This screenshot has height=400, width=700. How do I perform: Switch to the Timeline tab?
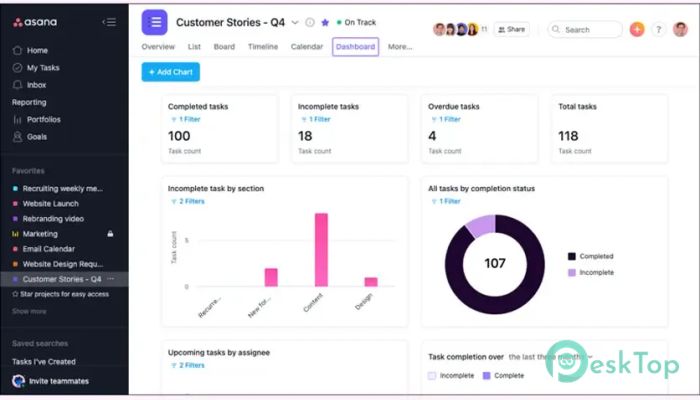pyautogui.click(x=263, y=46)
